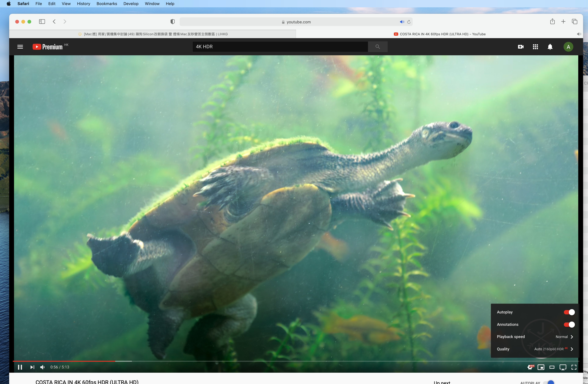Open the View menu
Screen dimensions: 588x384
66,4
